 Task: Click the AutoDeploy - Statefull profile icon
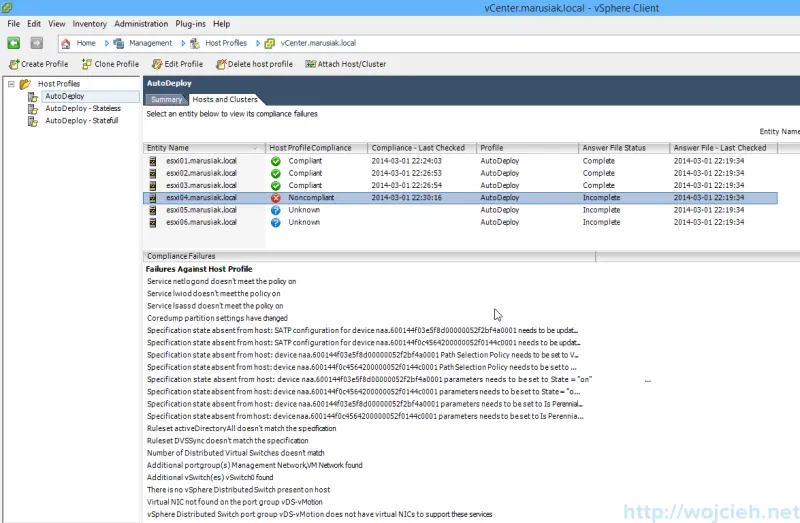[33, 121]
